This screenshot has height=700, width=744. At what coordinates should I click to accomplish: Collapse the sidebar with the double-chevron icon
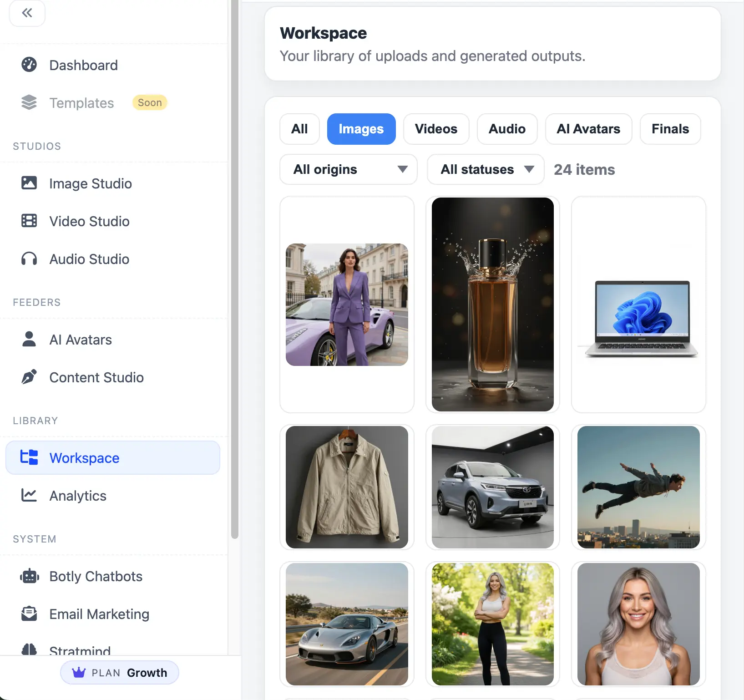point(27,13)
